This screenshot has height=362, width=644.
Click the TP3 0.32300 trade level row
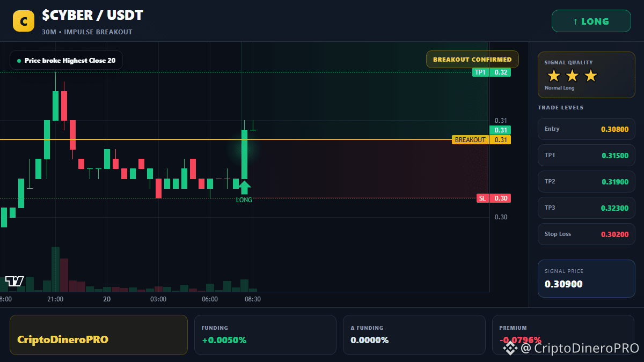coord(587,208)
